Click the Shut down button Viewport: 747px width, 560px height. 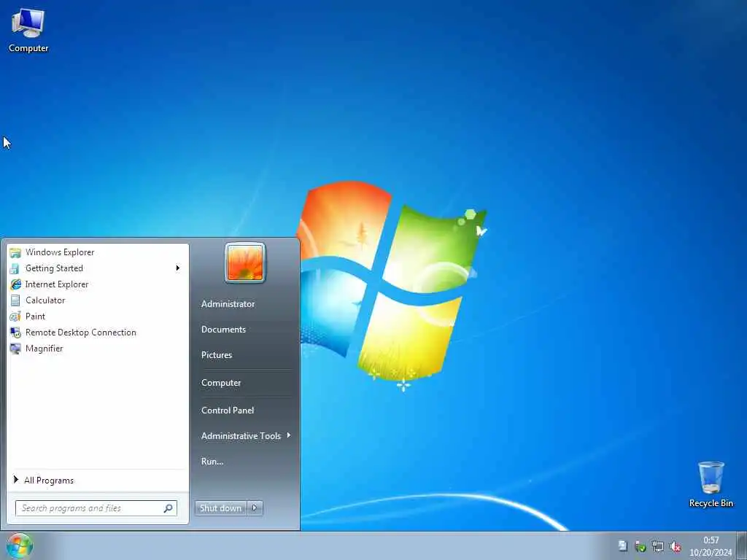tap(220, 508)
